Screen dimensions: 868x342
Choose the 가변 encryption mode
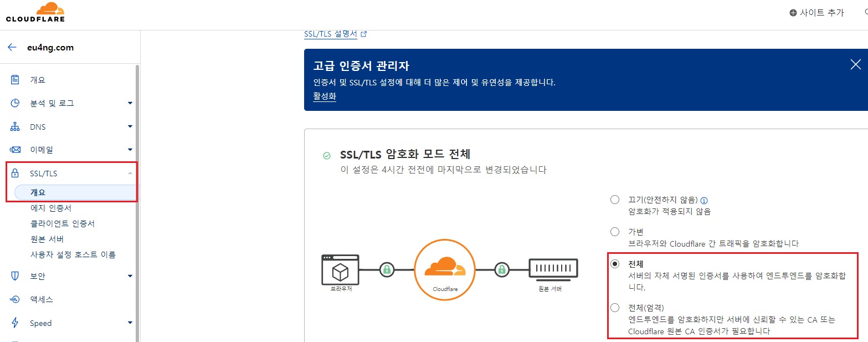click(614, 232)
